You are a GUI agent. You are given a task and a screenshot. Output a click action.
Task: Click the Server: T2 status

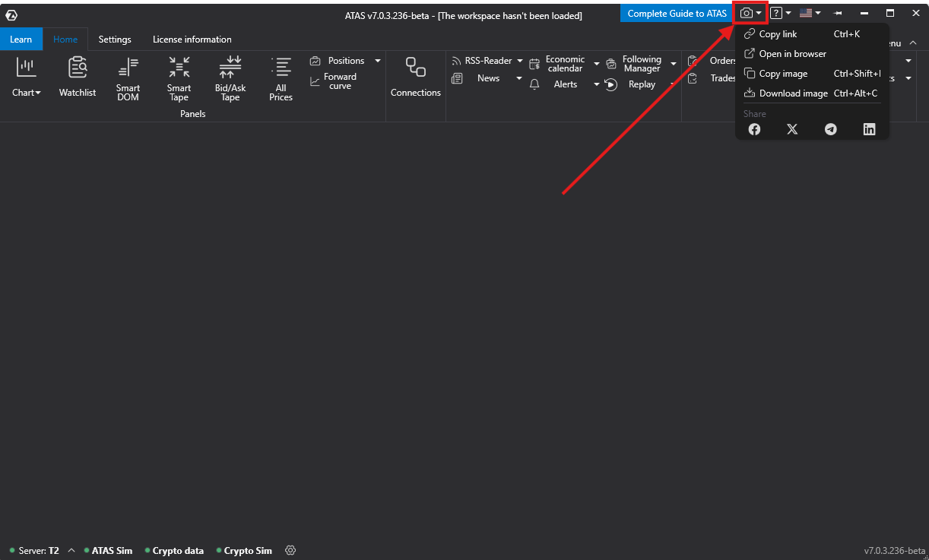point(34,551)
